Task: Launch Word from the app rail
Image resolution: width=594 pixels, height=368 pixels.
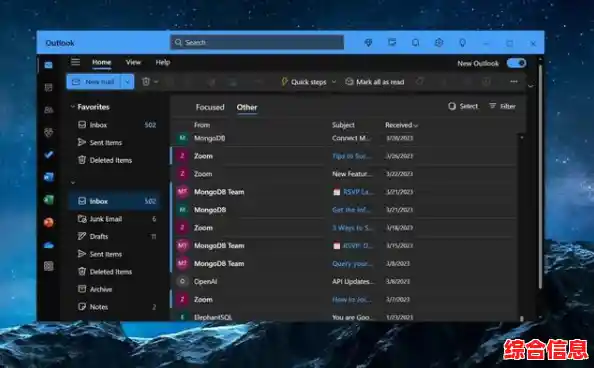Action: coord(48,177)
